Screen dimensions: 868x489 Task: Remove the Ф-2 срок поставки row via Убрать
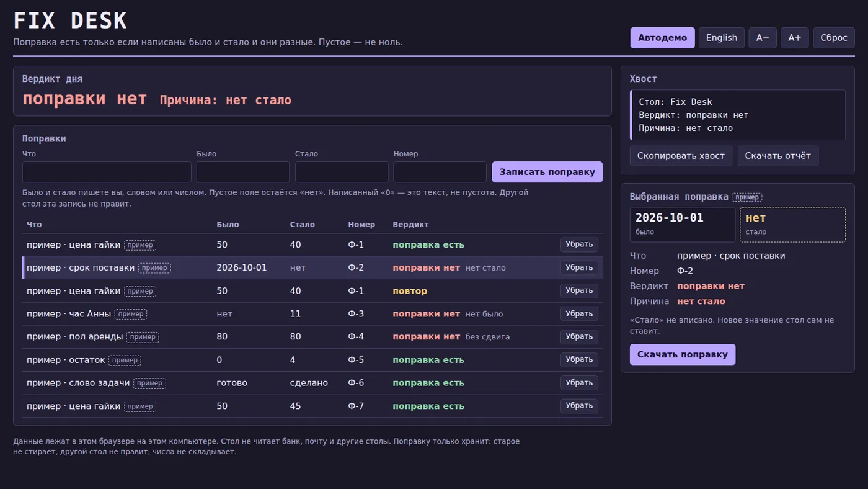pos(579,267)
